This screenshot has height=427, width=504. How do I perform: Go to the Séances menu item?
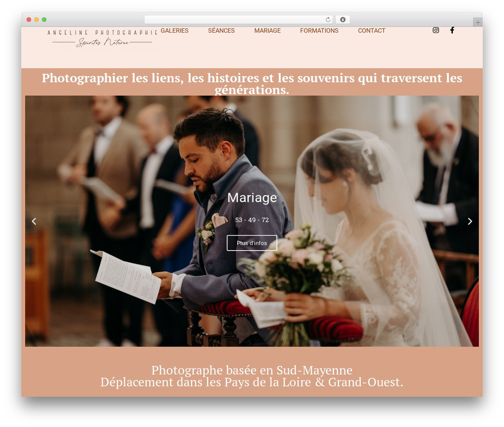click(x=221, y=31)
